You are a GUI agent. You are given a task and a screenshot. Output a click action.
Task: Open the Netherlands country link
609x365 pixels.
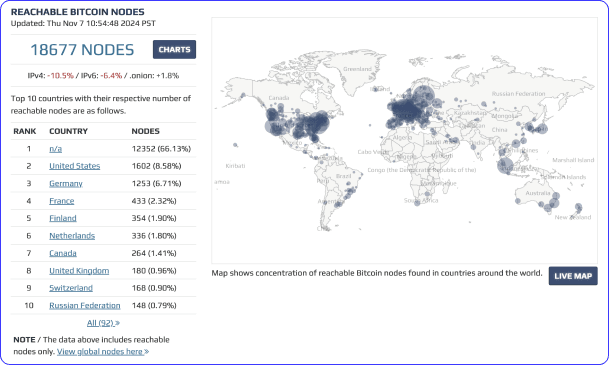[x=72, y=236]
